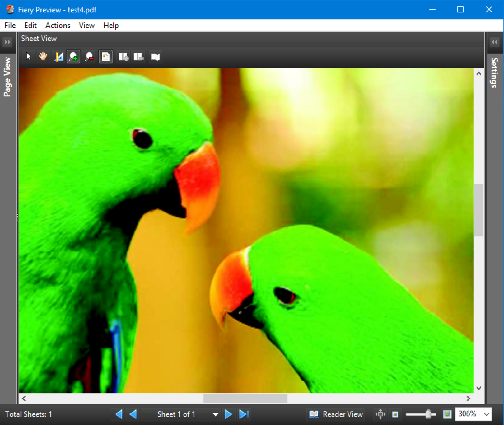Open the ruler measurements tool
Screen dimensions: 504x425
(x=58, y=57)
